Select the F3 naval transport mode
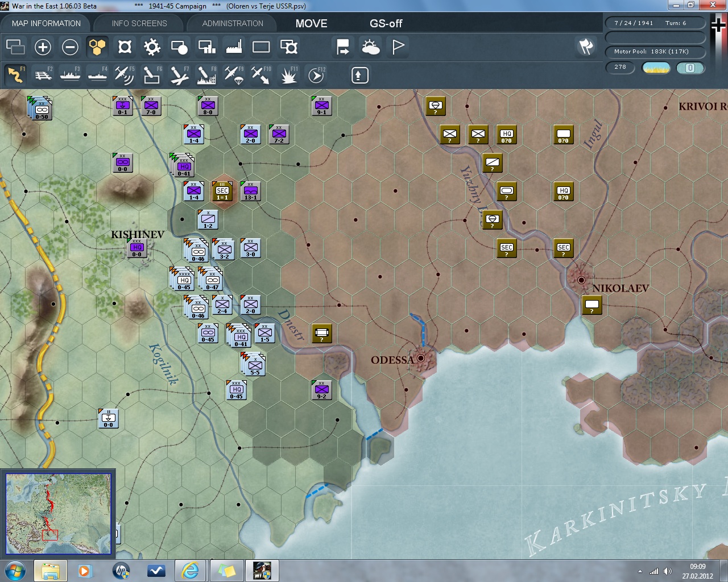Image resolution: width=728 pixels, height=582 pixels. [70, 75]
